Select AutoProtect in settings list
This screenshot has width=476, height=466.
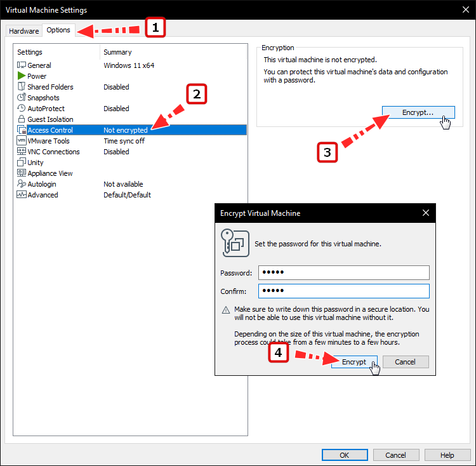(x=131, y=109)
